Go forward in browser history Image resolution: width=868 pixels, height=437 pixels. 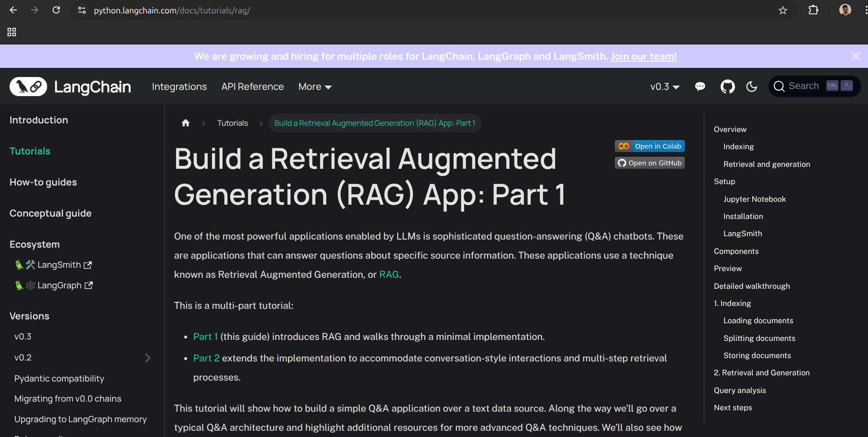34,10
